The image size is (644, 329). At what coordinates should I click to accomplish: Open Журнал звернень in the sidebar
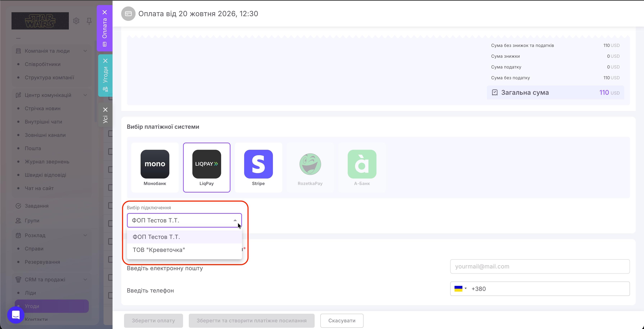tap(47, 161)
